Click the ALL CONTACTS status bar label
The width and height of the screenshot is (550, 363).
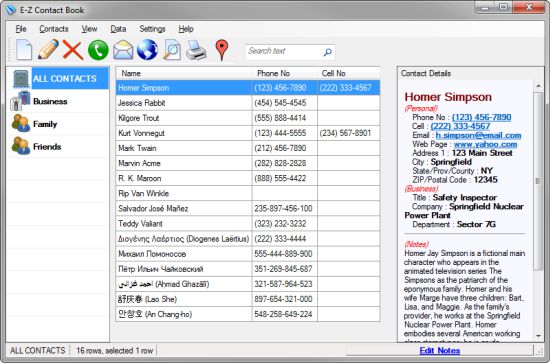38,350
